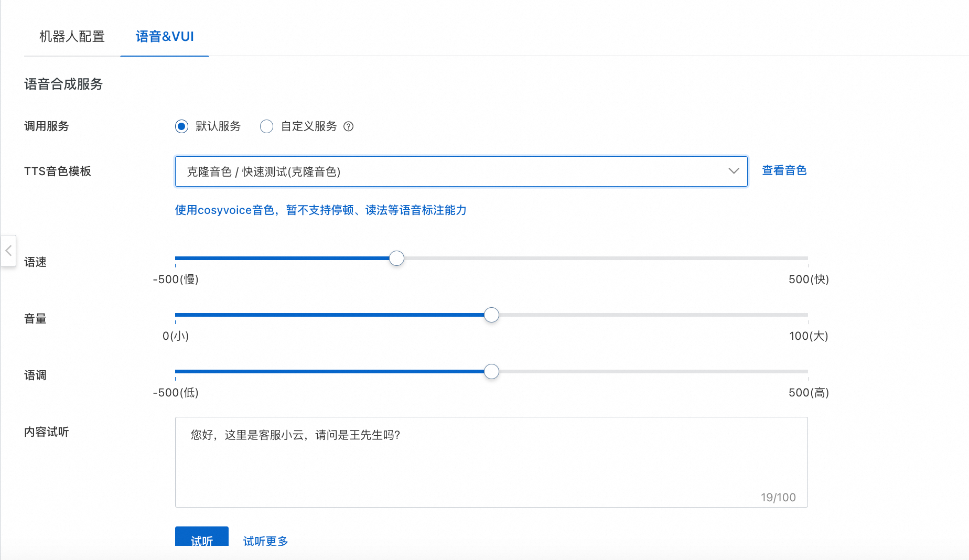This screenshot has width=969, height=560.
Task: Open the TTS音色模板 dropdown
Action: (x=461, y=171)
